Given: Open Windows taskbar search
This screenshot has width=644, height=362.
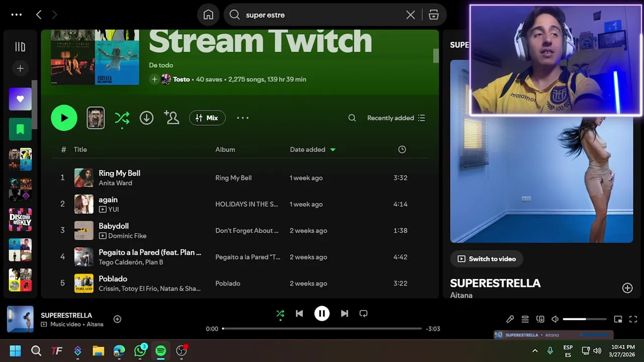Looking at the screenshot, I should pos(36,351).
